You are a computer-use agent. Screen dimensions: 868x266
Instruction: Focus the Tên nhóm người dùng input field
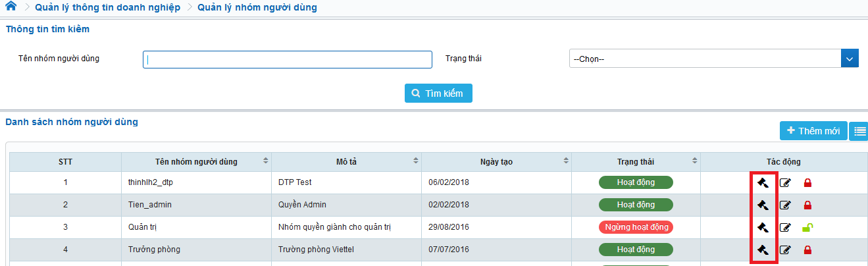point(287,59)
